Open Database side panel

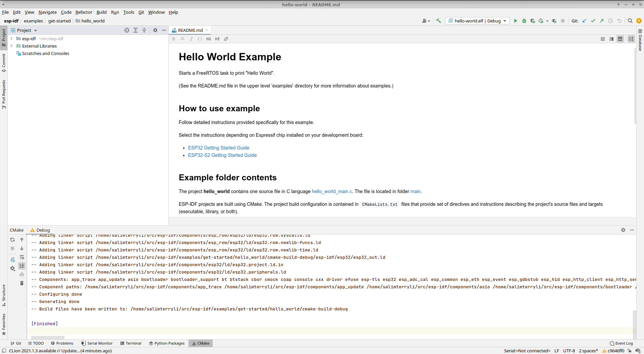[640, 40]
